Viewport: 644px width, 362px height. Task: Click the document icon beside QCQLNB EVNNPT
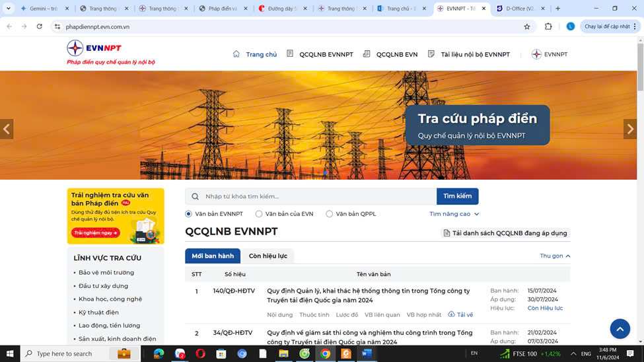pyautogui.click(x=290, y=54)
